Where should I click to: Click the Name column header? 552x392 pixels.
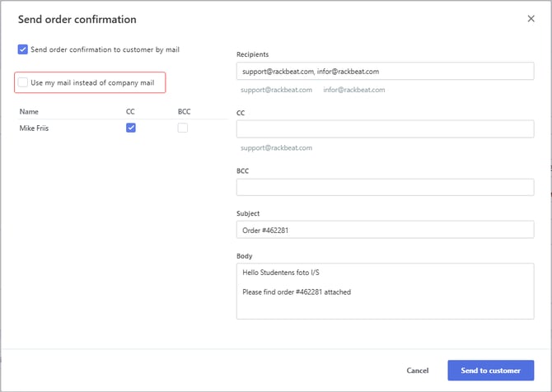(29, 111)
